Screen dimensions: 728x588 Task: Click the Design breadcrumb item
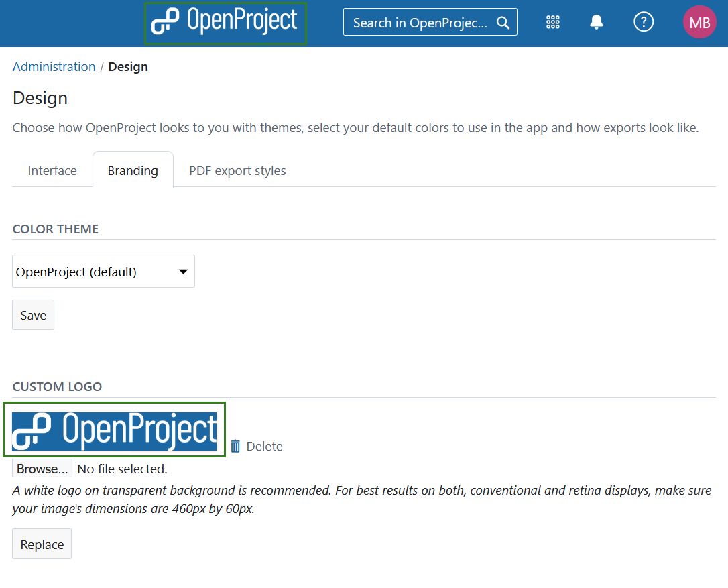coord(128,67)
